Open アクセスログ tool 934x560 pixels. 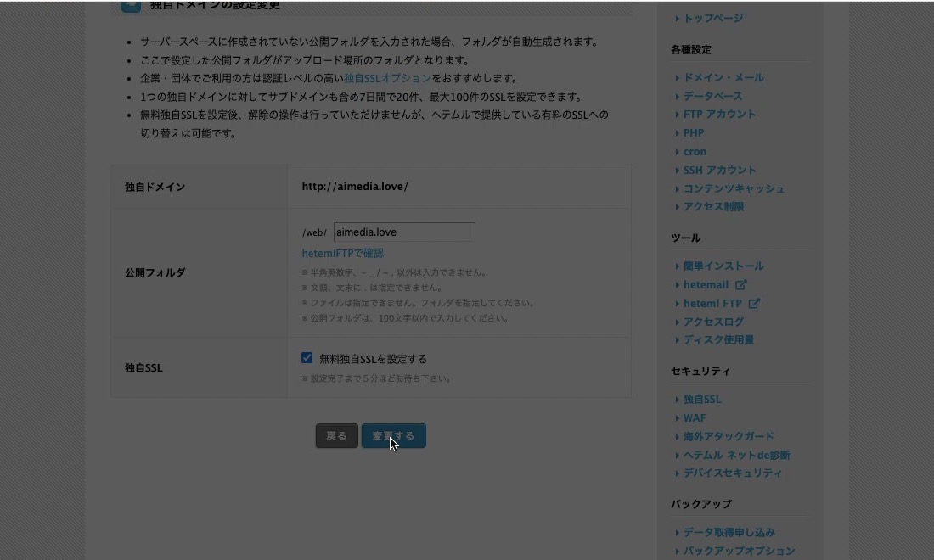coord(713,322)
